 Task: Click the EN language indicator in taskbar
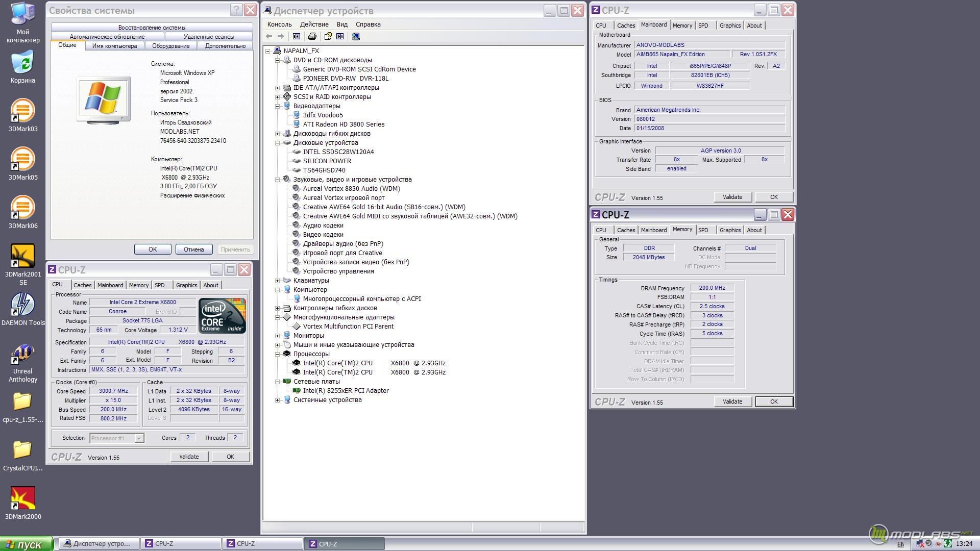coord(900,544)
